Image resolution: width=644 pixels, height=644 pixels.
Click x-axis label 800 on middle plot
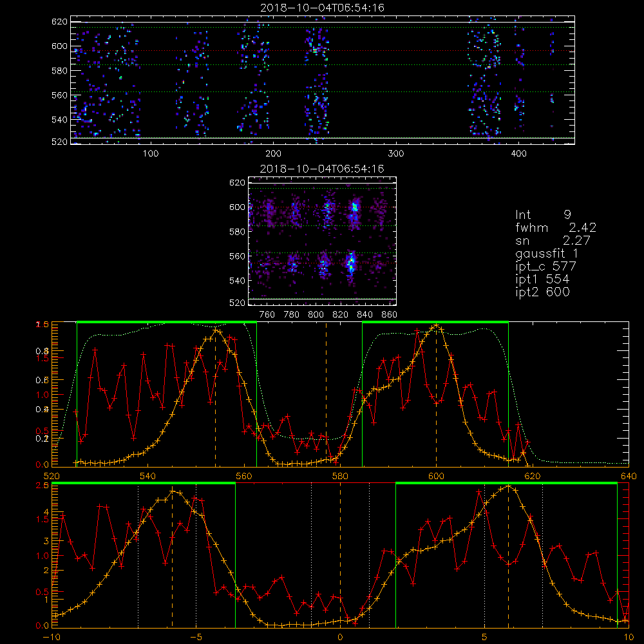pos(316,315)
